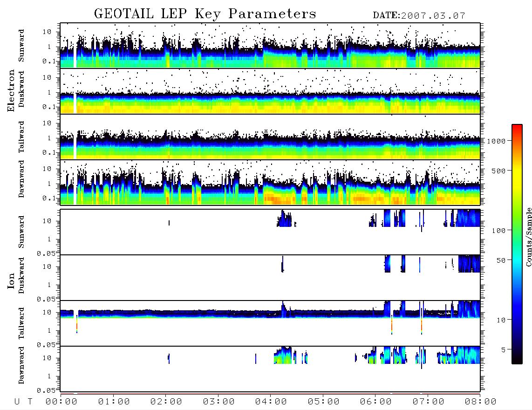Click the 05:00 time axis tick
532x410 pixels.
click(x=323, y=402)
